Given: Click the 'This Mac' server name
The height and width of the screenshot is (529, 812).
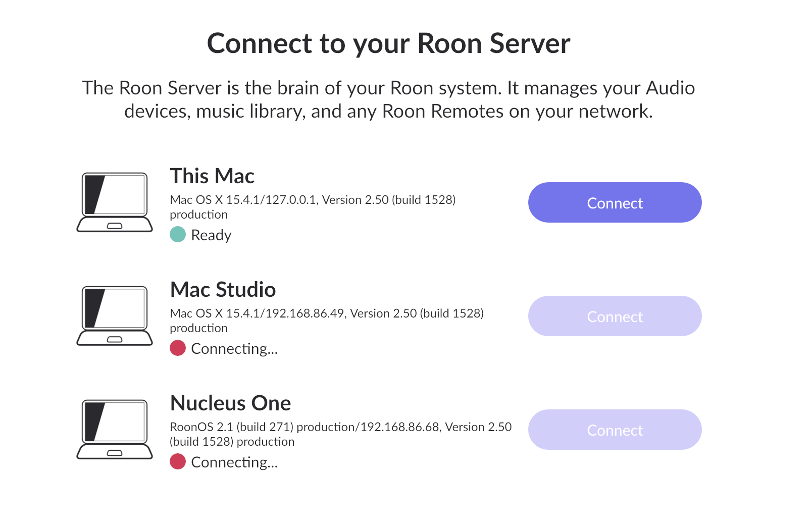Looking at the screenshot, I should coord(212,176).
